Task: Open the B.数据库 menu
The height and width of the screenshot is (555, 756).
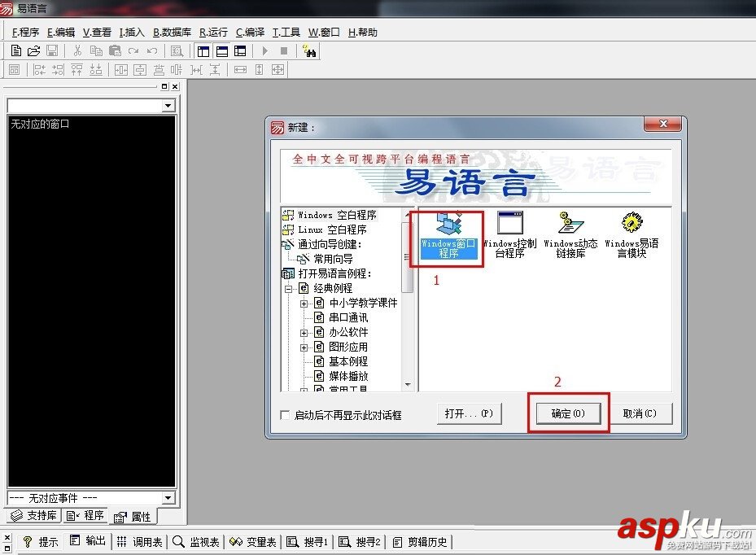Action: point(172,33)
